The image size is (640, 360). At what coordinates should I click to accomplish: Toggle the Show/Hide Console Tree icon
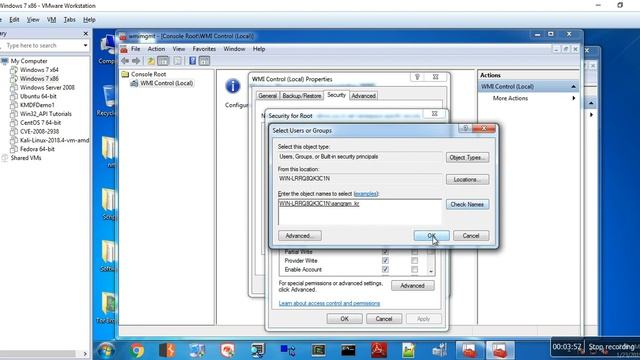163,61
